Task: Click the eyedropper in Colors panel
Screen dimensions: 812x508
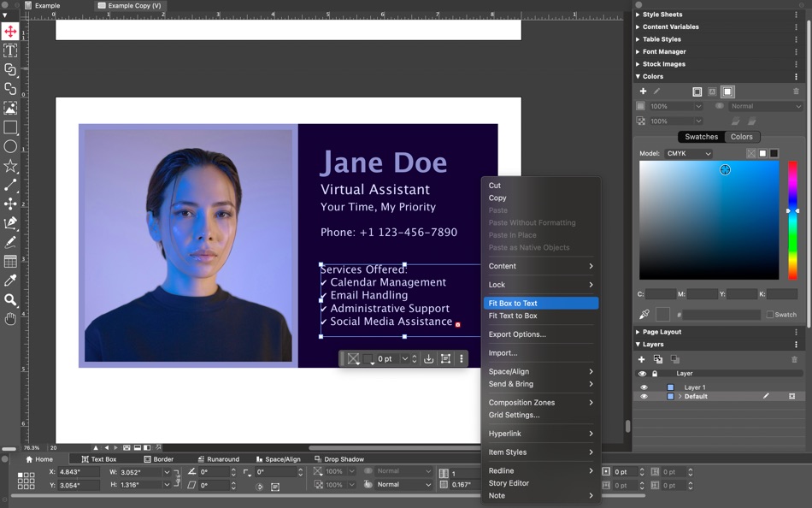Action: 644,315
